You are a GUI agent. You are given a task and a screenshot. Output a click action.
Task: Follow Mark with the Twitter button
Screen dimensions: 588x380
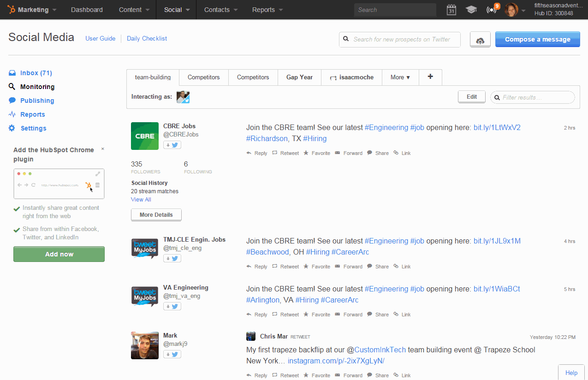172,354
